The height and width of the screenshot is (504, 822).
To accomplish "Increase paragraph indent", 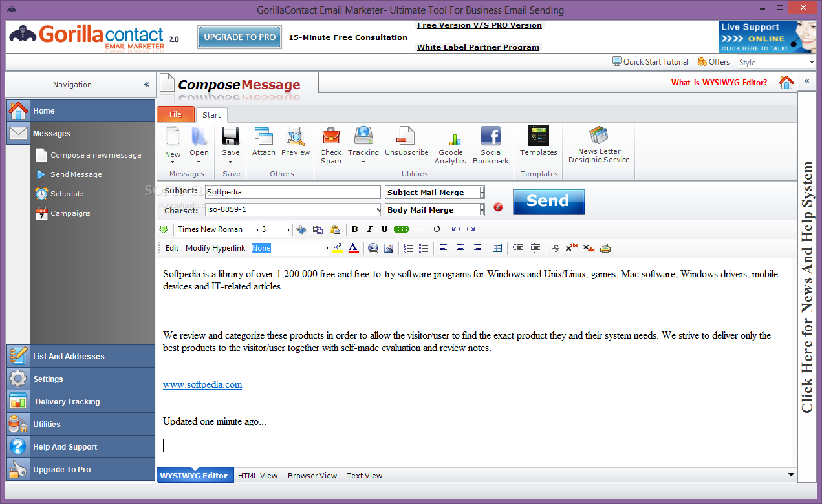I will click(535, 248).
